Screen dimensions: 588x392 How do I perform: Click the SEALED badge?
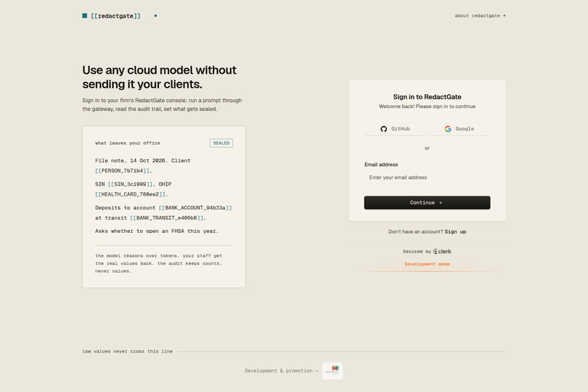pos(221,143)
